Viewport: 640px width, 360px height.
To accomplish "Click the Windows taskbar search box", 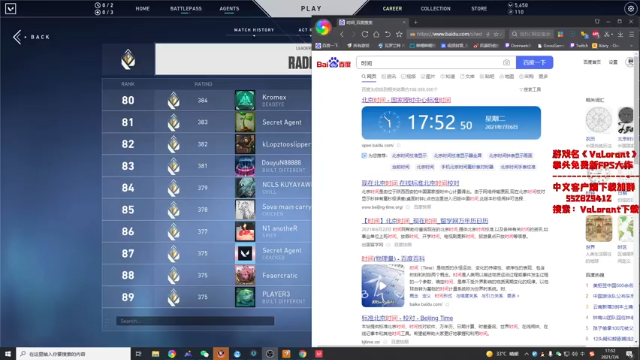I will pos(73,353).
